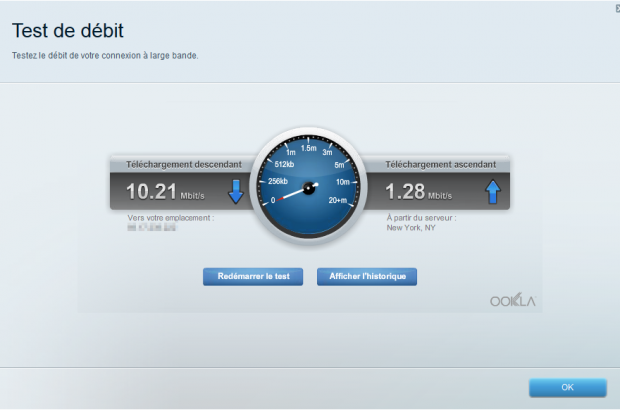Screen dimensions: 620x410
Task: Click the 1.5m mark on the gauge
Action: click(309, 147)
